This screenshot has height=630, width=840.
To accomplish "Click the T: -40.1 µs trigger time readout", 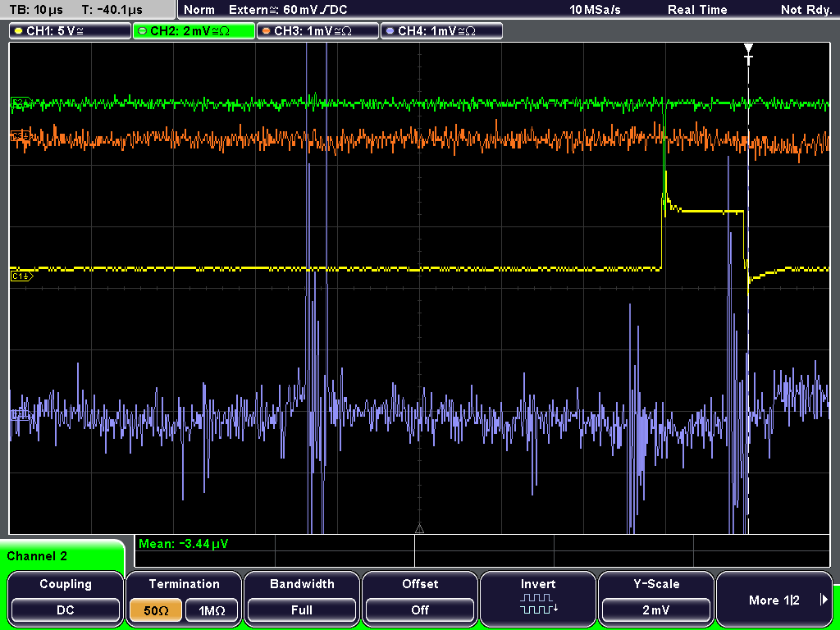I will click(112, 10).
